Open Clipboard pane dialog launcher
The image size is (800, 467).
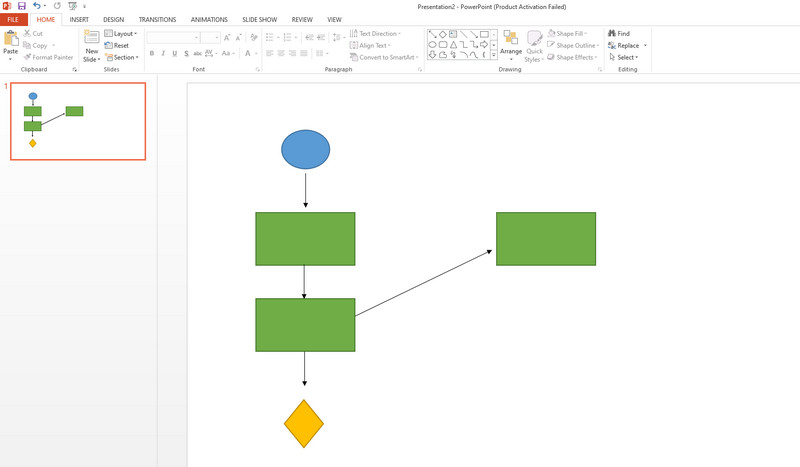point(74,69)
